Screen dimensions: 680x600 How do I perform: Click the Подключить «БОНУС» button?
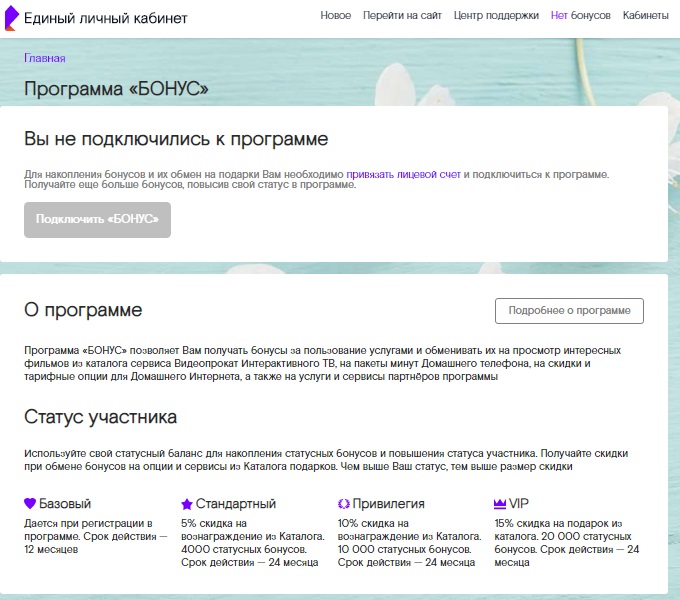click(x=97, y=219)
